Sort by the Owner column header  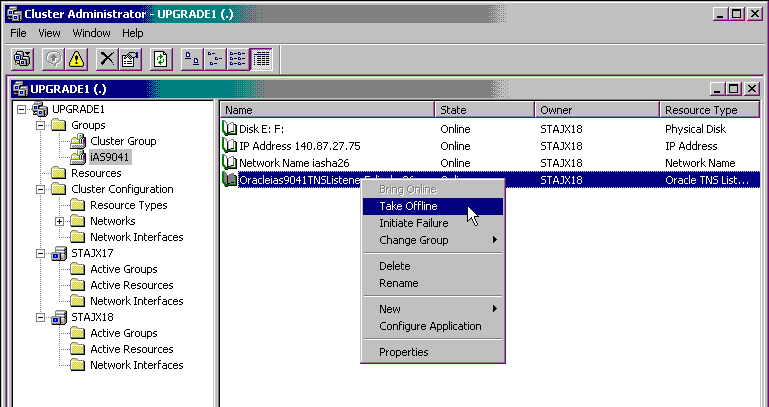pos(597,110)
